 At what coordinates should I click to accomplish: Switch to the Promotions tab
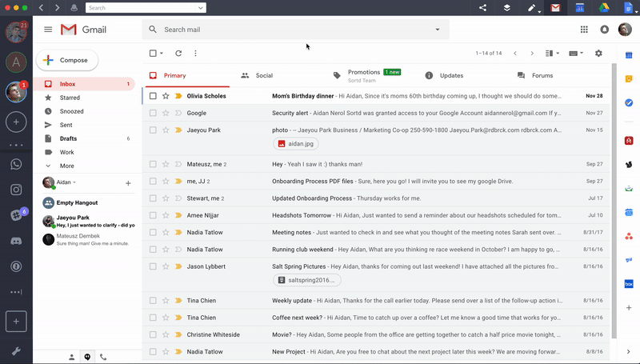(363, 73)
